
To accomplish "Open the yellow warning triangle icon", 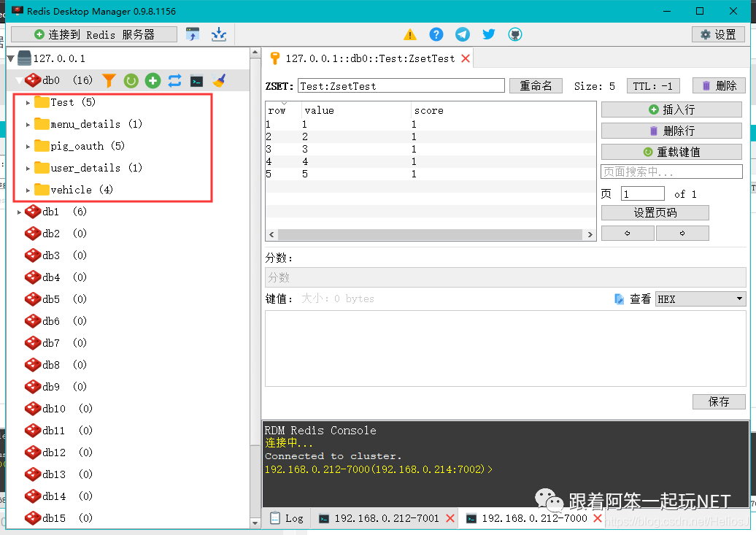I will [x=410, y=34].
